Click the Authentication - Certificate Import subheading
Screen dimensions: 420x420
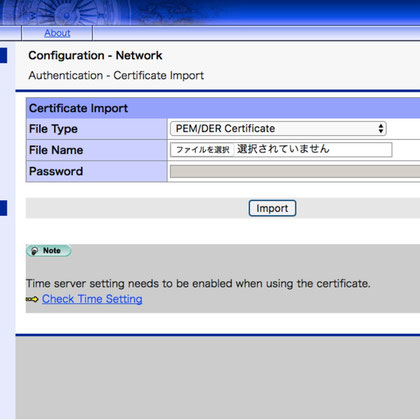click(116, 76)
